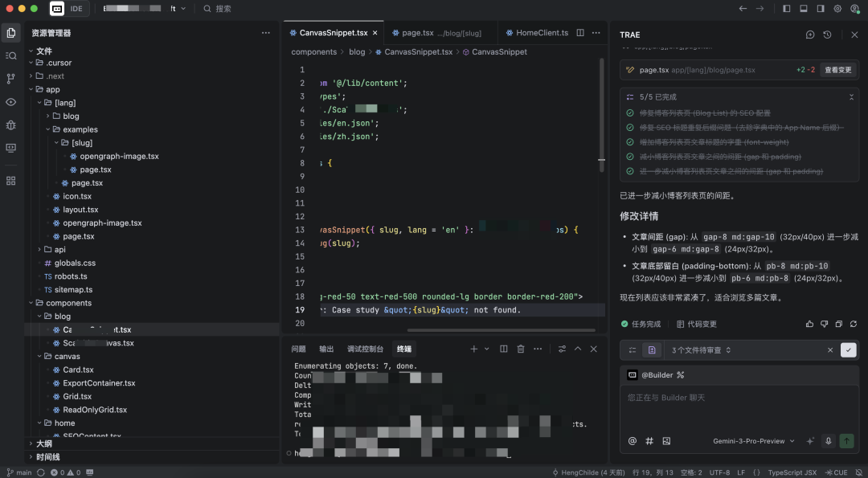Open the settings gear in title bar
Screen dimensions: 868x478
(x=837, y=9)
